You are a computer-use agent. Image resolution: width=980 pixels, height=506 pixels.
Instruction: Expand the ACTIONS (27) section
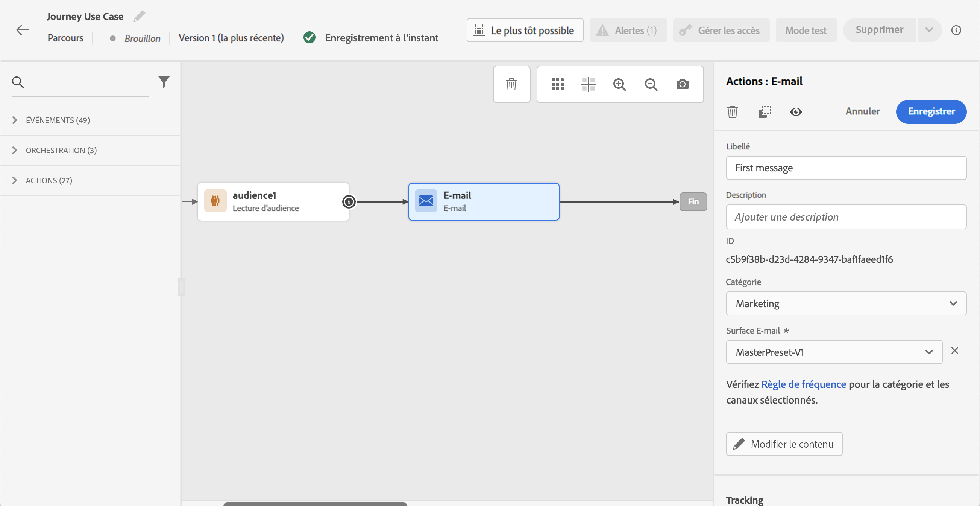coord(49,180)
